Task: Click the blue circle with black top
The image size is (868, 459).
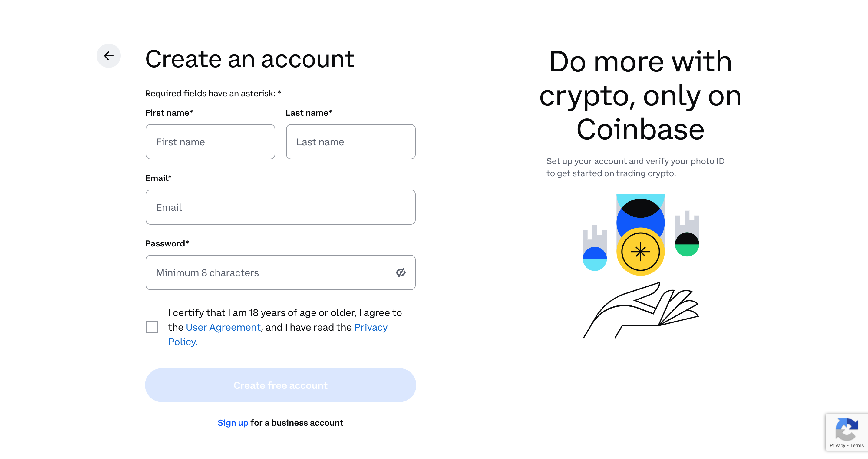Action: (x=640, y=216)
